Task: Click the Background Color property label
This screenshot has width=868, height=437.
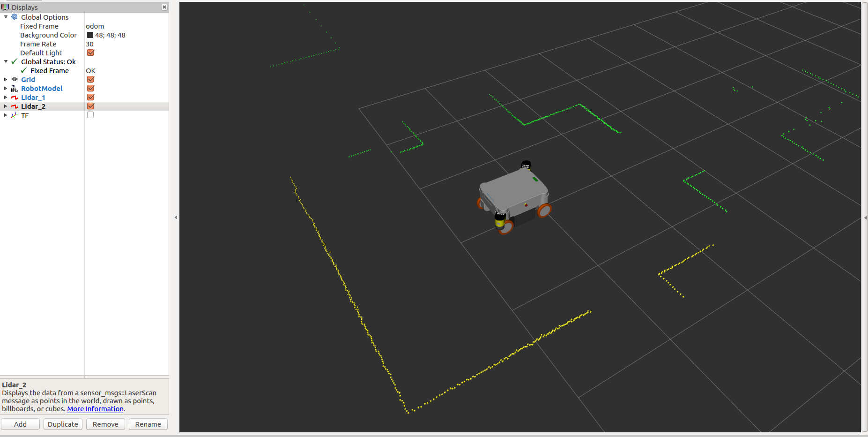Action: [x=48, y=35]
